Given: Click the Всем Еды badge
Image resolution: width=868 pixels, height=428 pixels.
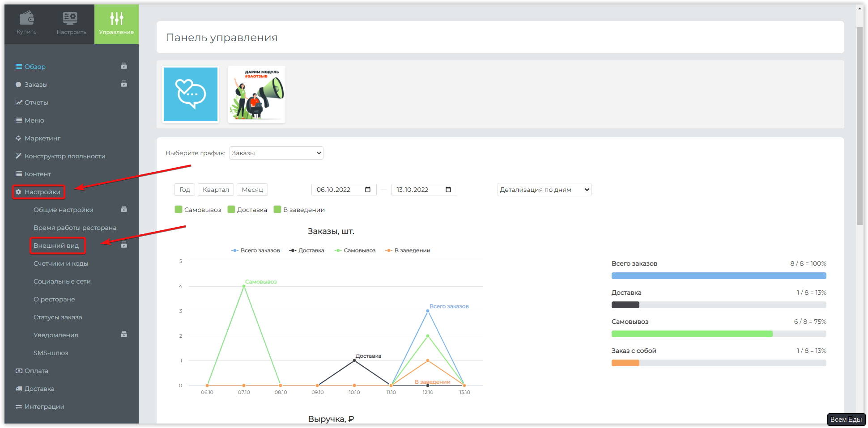Looking at the screenshot, I should [x=846, y=420].
